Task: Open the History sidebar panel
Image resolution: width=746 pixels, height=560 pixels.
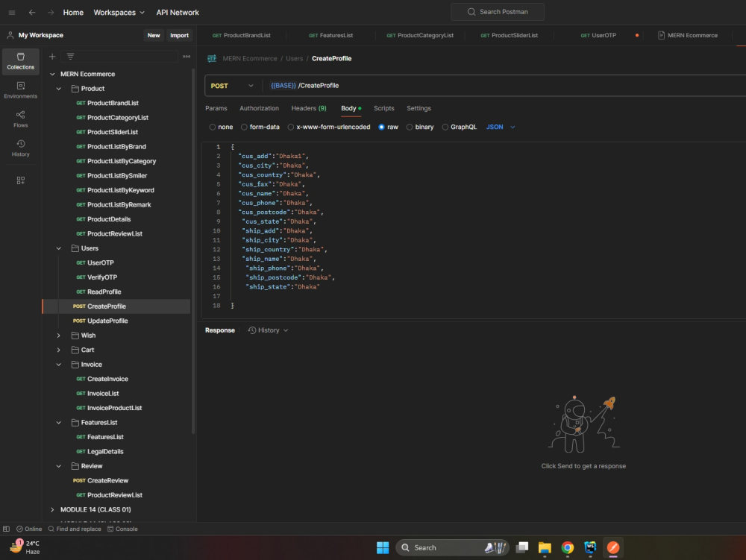Action: point(20,148)
